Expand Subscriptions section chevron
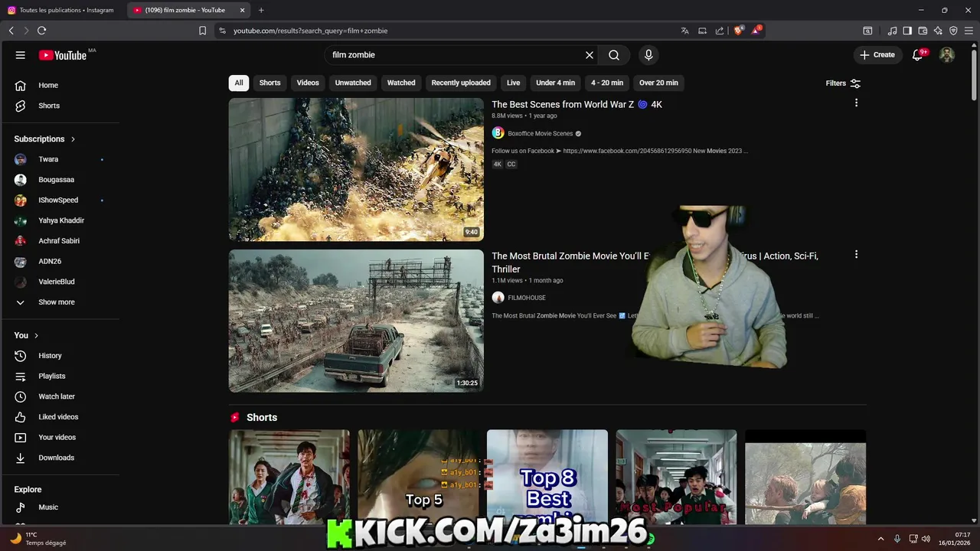This screenshot has width=980, height=551. [73, 139]
